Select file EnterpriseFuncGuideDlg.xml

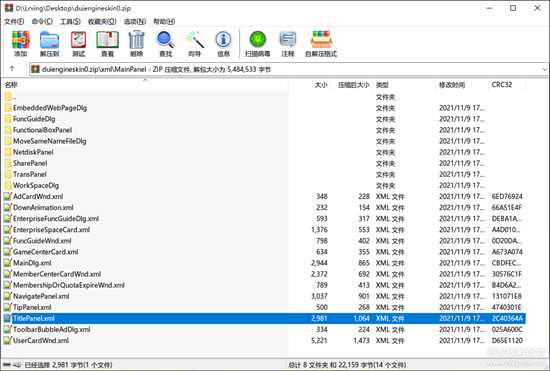264,219
